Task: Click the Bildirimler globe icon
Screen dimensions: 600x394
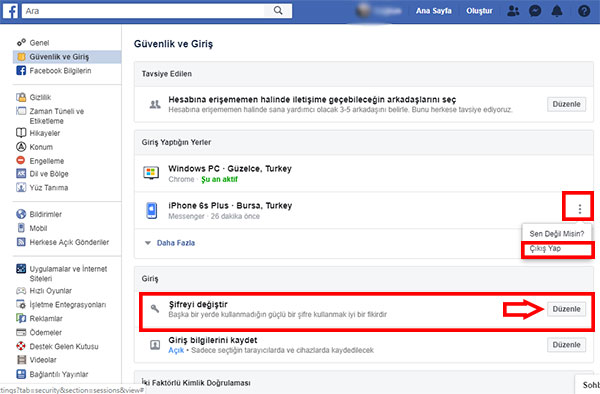Action: (x=21, y=214)
